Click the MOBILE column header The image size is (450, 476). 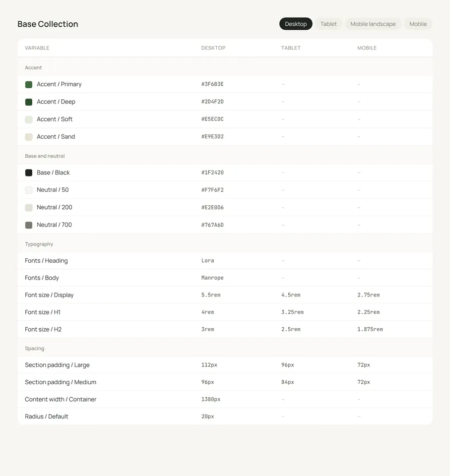click(x=367, y=48)
